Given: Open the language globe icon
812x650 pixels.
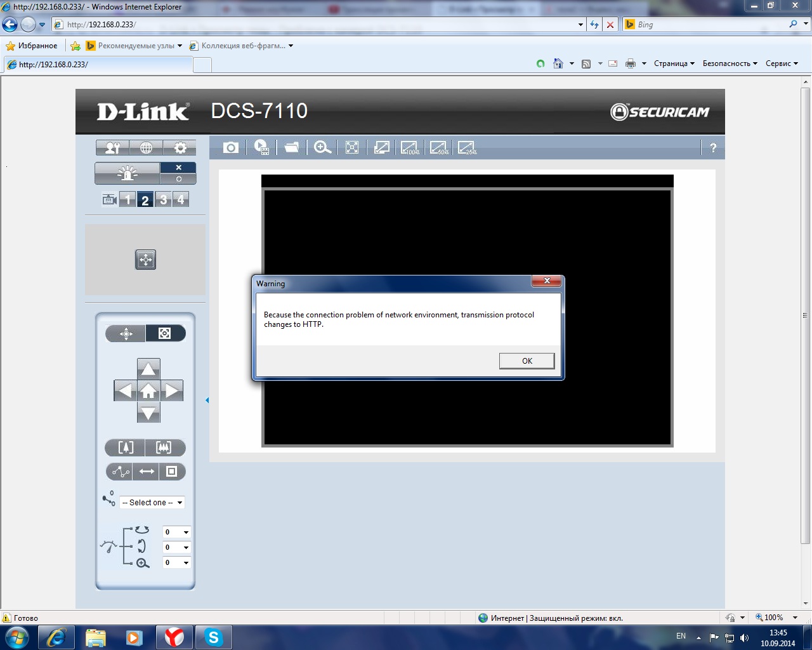Looking at the screenshot, I should [x=146, y=147].
